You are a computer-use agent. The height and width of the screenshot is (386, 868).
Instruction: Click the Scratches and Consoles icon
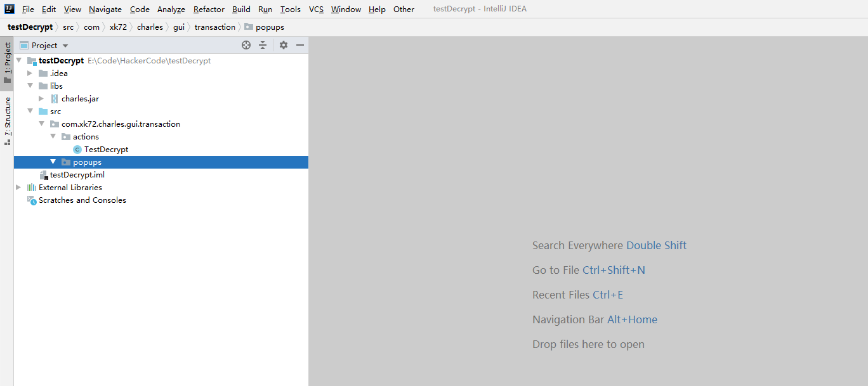click(x=32, y=200)
